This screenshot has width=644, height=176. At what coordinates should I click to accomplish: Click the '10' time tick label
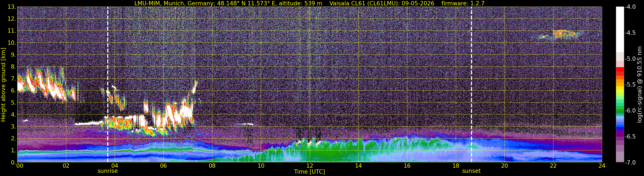[261, 166]
